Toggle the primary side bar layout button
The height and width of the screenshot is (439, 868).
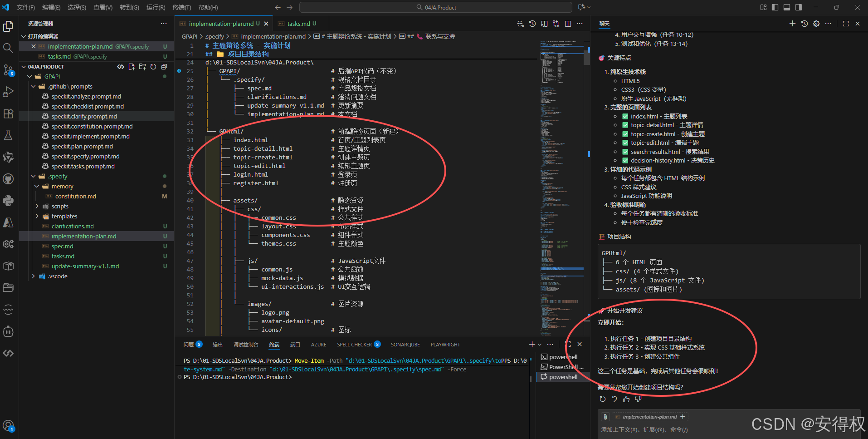(x=775, y=7)
